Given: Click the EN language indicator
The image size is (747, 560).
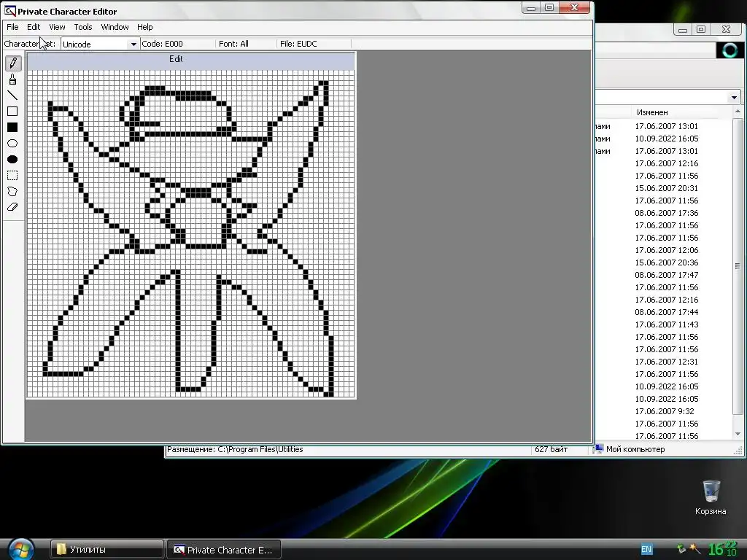Looking at the screenshot, I should [x=646, y=549].
